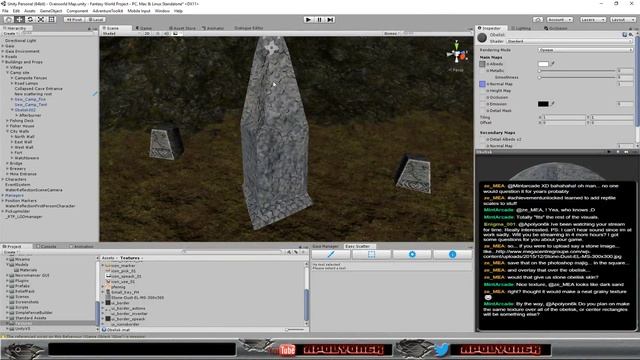Toggle 2D view mode in Scene
The image size is (640, 360).
(x=147, y=33)
